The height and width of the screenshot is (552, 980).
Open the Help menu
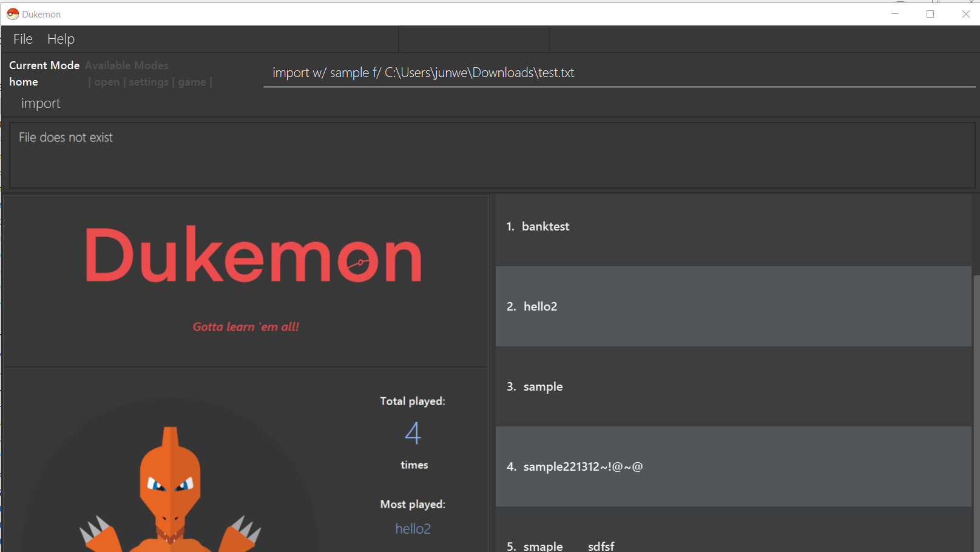pyautogui.click(x=61, y=39)
